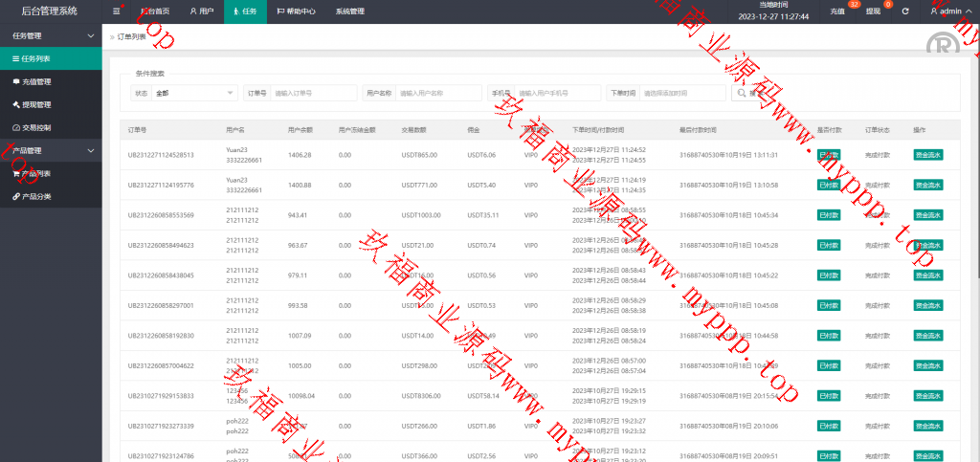Open 提现 notifications with badge 0

click(x=874, y=11)
